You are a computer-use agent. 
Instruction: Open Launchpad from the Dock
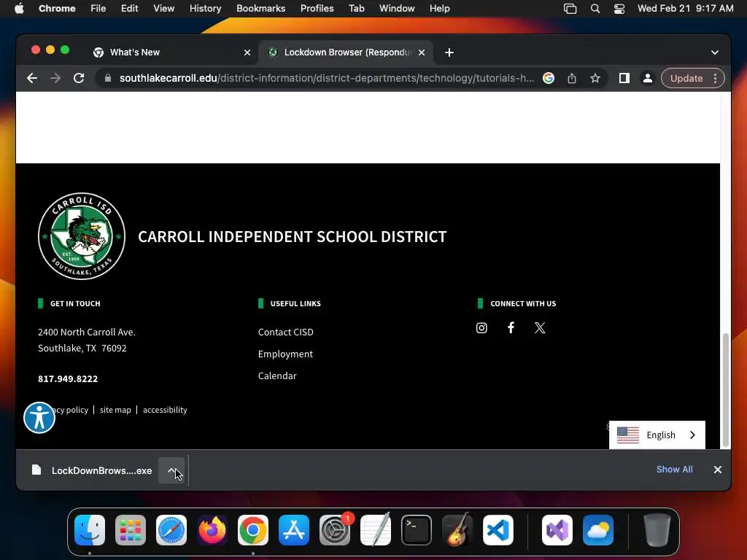(x=131, y=530)
